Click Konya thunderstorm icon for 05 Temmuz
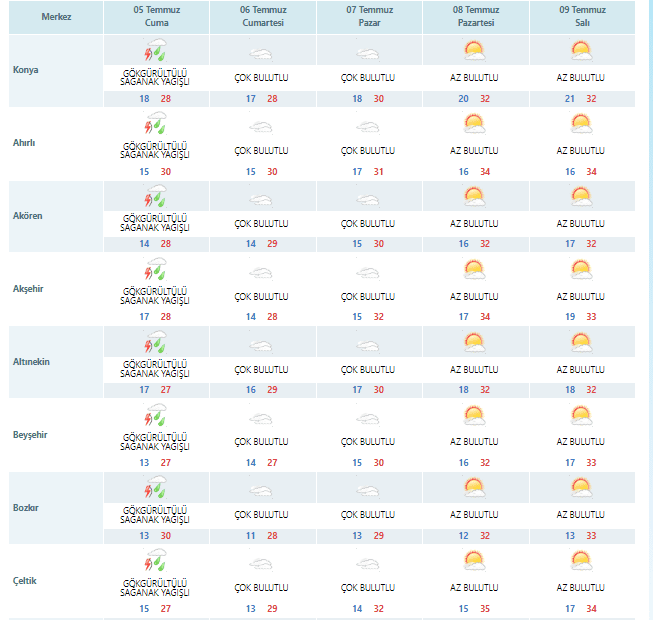This screenshot has height=620, width=653. pyautogui.click(x=155, y=52)
